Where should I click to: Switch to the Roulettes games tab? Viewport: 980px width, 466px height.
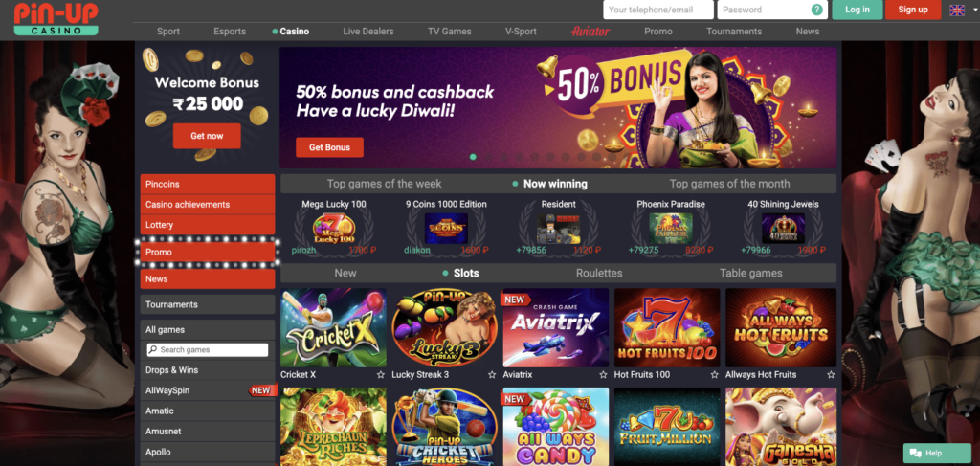coord(599,273)
